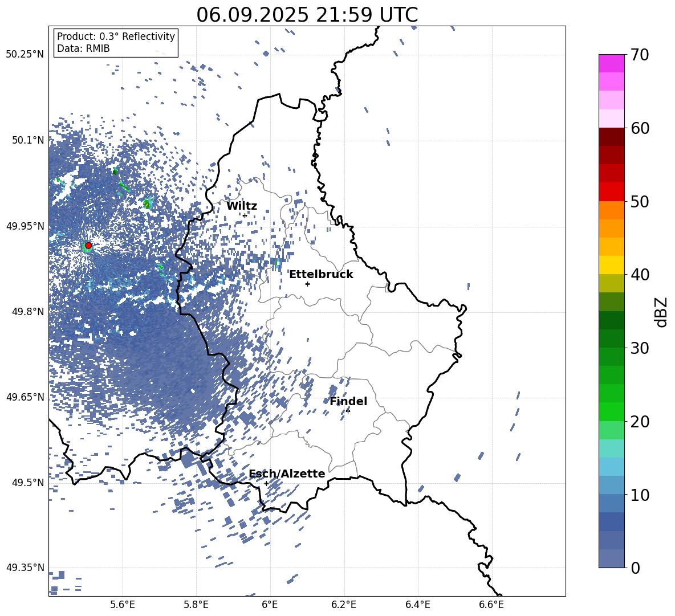The image size is (675, 616).
Task: Pick the light cyan swatch below 20
Action: pos(612,448)
